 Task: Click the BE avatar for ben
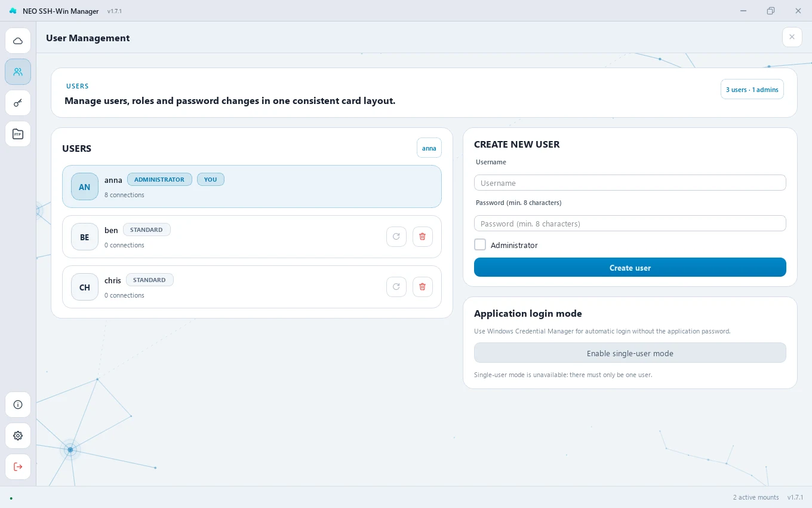tap(85, 237)
